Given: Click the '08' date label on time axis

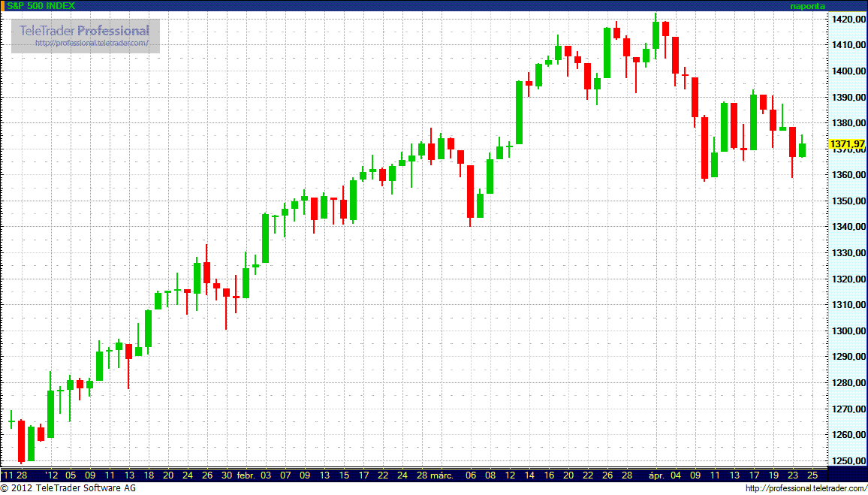Looking at the screenshot, I should [490, 475].
